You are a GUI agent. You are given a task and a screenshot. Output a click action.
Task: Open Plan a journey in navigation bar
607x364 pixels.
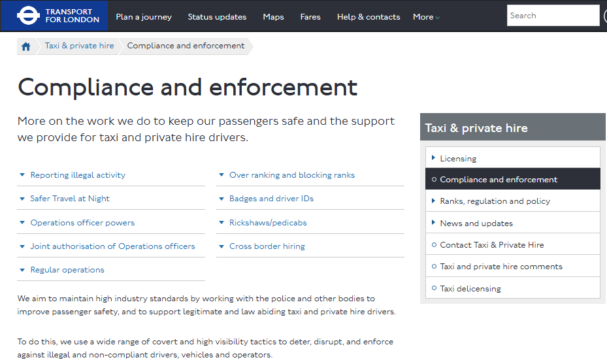coord(144,17)
